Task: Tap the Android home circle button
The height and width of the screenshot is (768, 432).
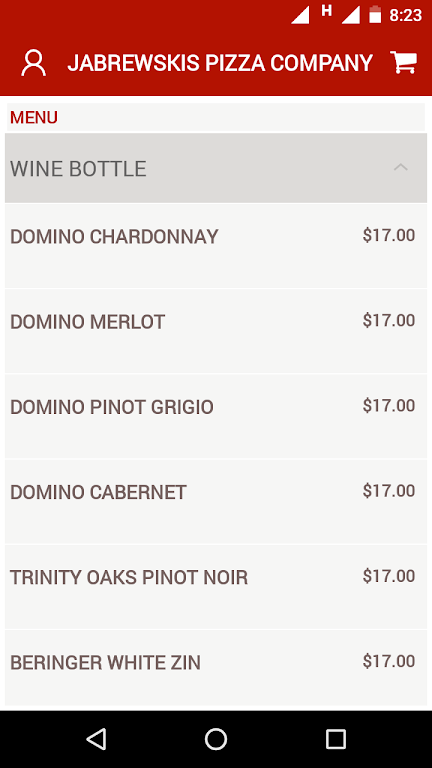Action: pyautogui.click(x=216, y=739)
